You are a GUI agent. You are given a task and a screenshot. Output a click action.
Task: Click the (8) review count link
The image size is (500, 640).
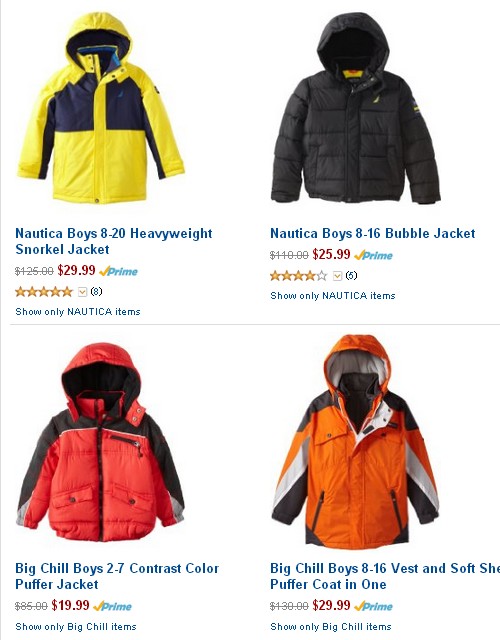[96, 291]
